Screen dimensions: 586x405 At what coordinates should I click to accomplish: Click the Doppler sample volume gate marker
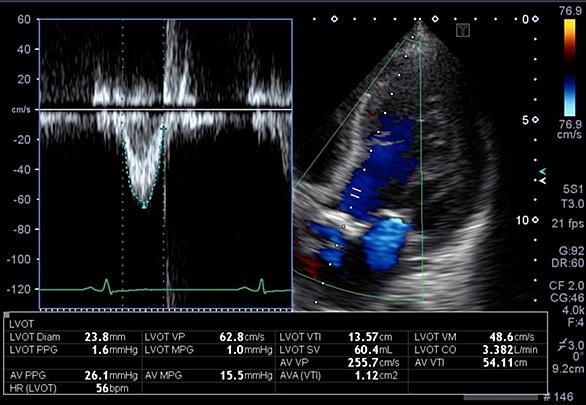355,193
